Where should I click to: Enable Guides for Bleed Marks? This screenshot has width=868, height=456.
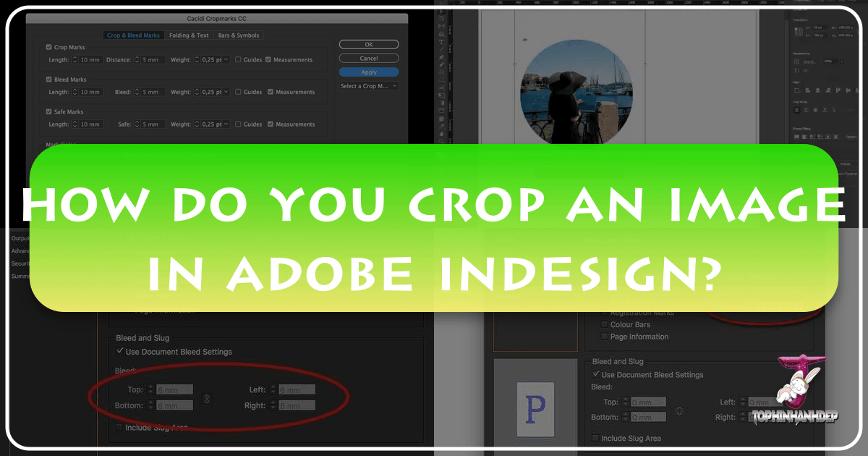pyautogui.click(x=238, y=92)
